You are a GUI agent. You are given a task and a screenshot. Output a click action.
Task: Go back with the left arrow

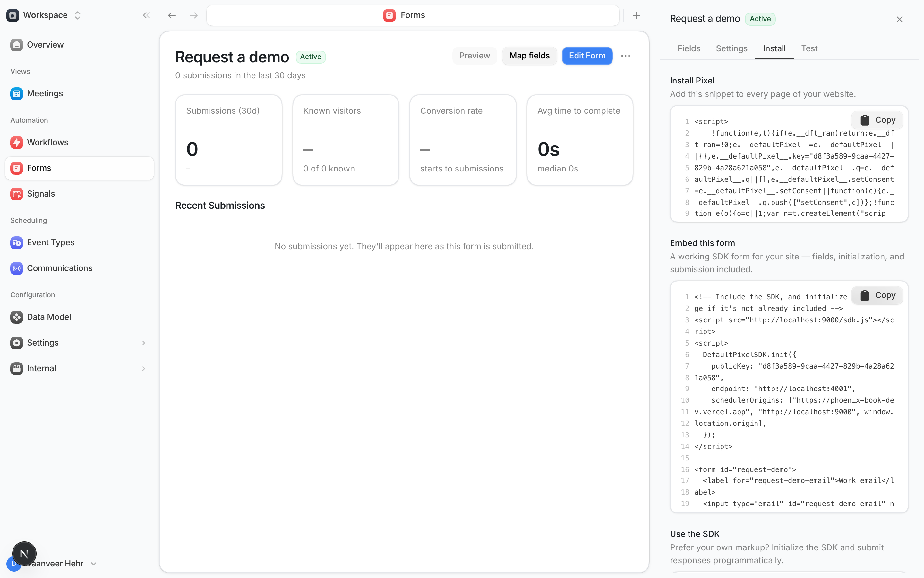pyautogui.click(x=172, y=15)
